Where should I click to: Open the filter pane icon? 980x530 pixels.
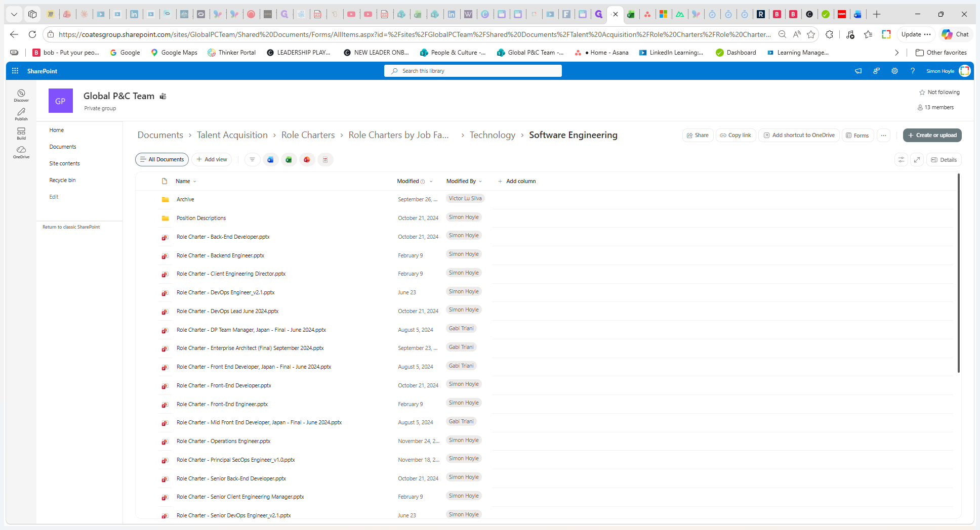pos(252,159)
